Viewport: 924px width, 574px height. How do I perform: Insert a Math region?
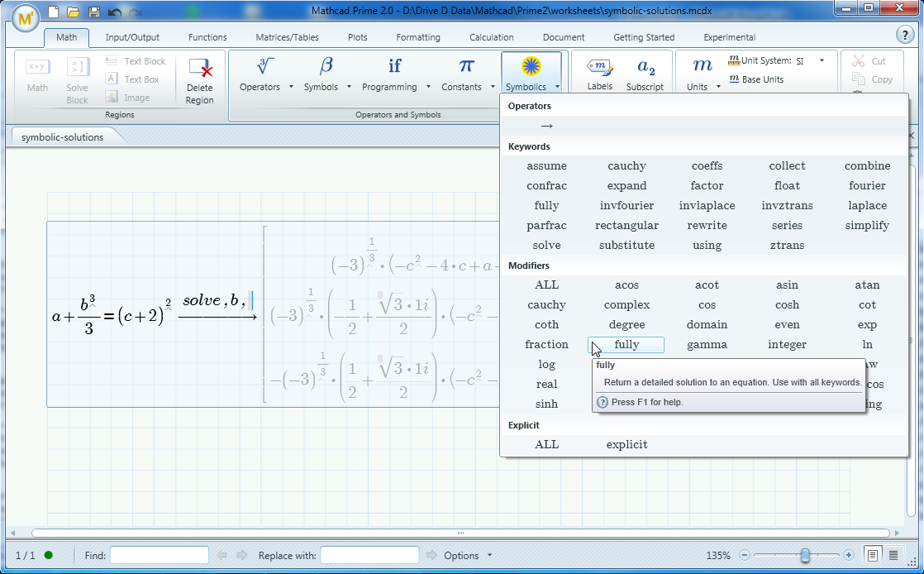[x=37, y=76]
